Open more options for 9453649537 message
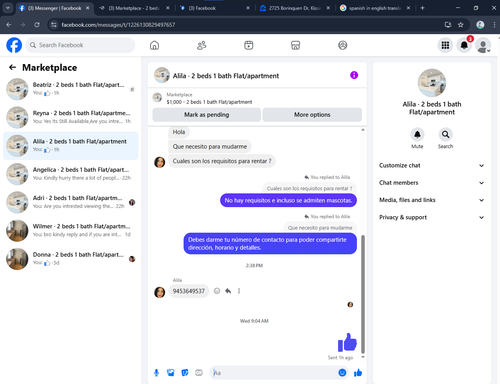This screenshot has height=384, width=500. pyautogui.click(x=239, y=291)
